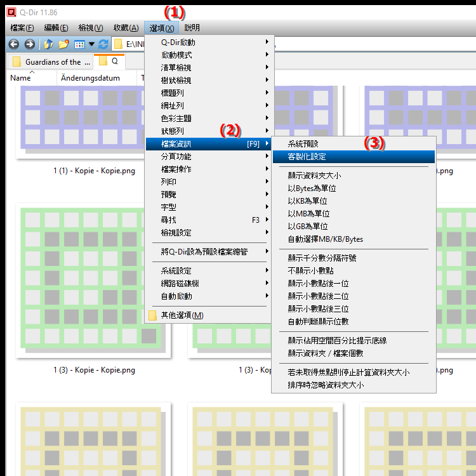Select 以KB為單位 option
This screenshot has height=476, width=476.
click(x=354, y=201)
